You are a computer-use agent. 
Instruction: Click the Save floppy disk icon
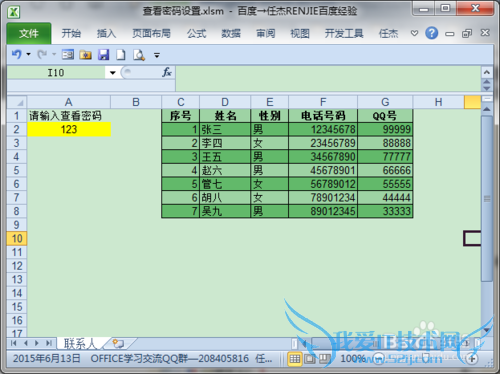point(103,54)
